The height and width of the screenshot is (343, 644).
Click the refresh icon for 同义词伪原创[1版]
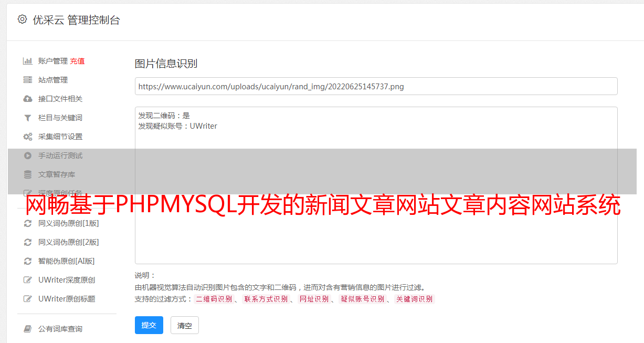point(27,223)
